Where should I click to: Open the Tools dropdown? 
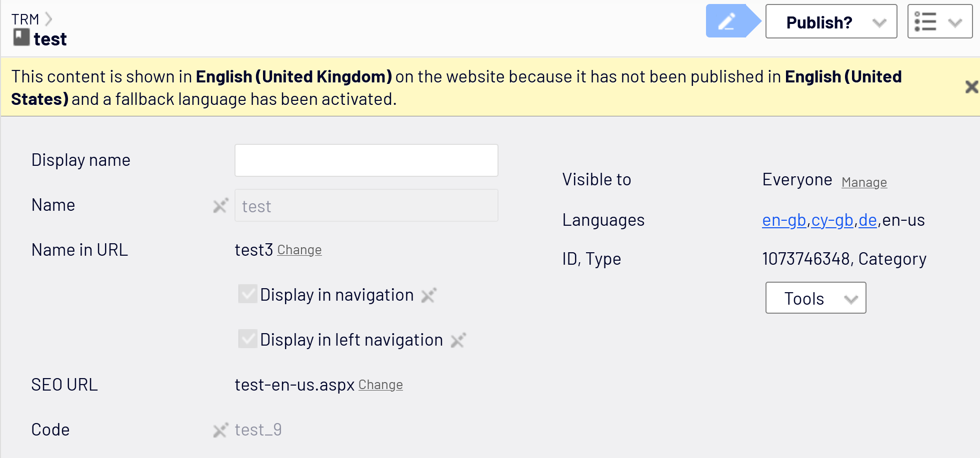[815, 298]
